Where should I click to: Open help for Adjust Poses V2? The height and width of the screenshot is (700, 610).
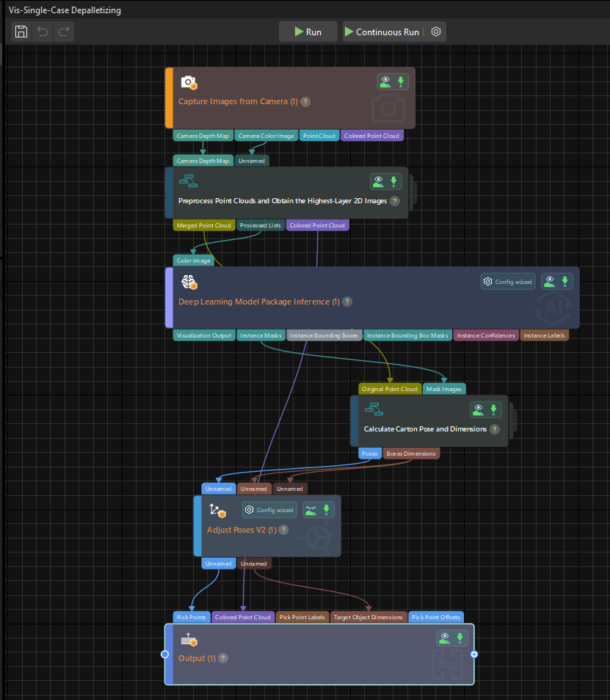[x=283, y=530]
